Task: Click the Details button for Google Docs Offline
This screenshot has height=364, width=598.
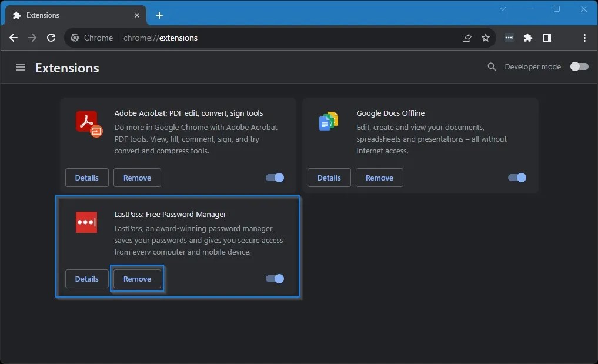Action: click(x=329, y=178)
